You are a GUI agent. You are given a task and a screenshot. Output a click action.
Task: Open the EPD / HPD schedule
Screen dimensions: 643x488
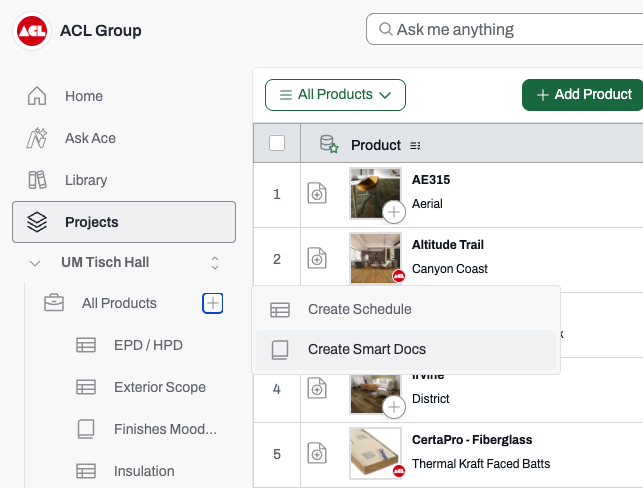click(148, 345)
